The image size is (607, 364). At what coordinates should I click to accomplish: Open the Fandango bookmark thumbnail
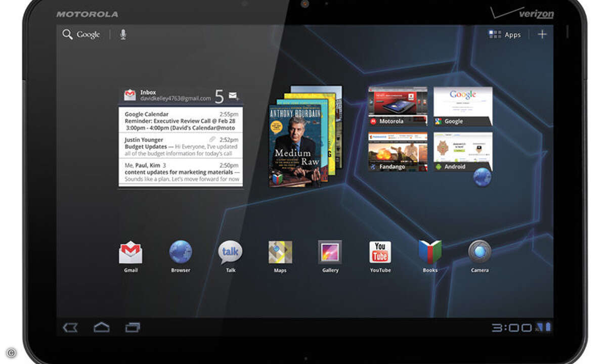coord(398,152)
